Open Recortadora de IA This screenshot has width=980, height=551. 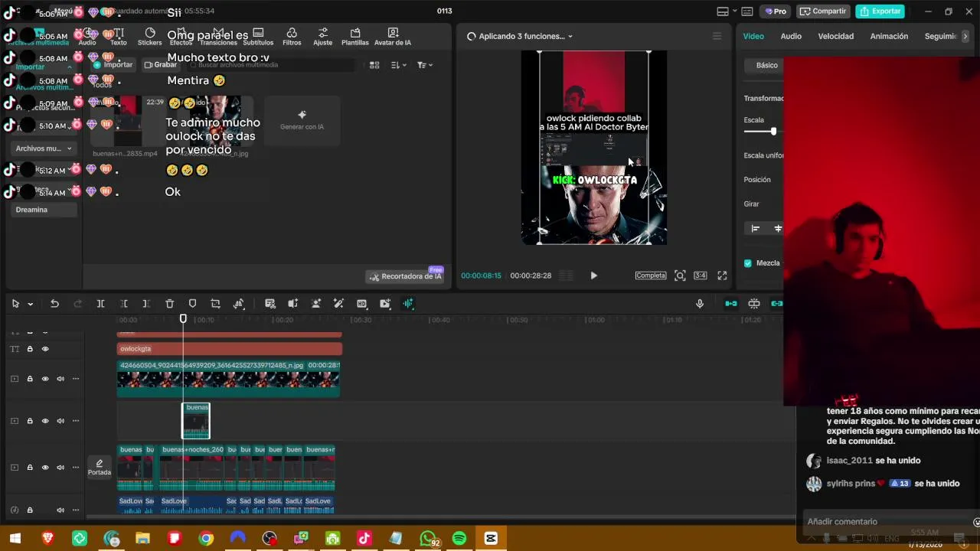405,276
